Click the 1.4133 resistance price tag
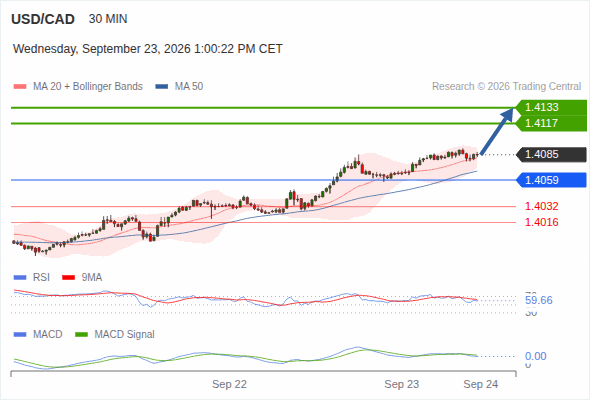590x400 pixels. 551,108
